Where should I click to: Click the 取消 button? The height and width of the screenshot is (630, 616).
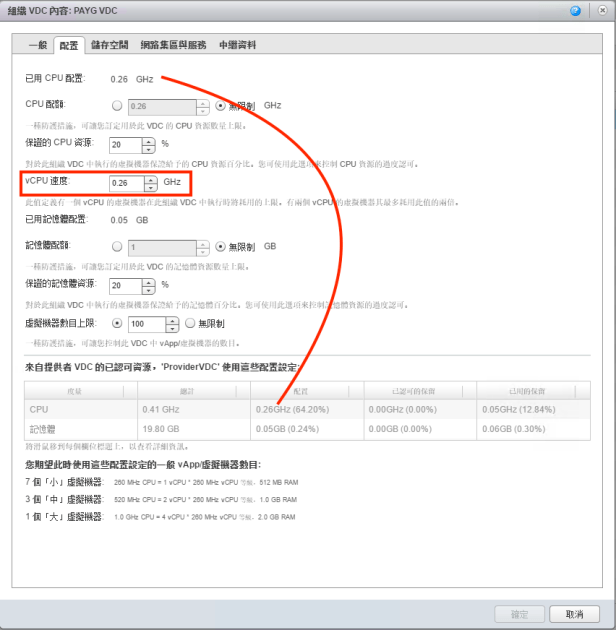tap(573, 614)
